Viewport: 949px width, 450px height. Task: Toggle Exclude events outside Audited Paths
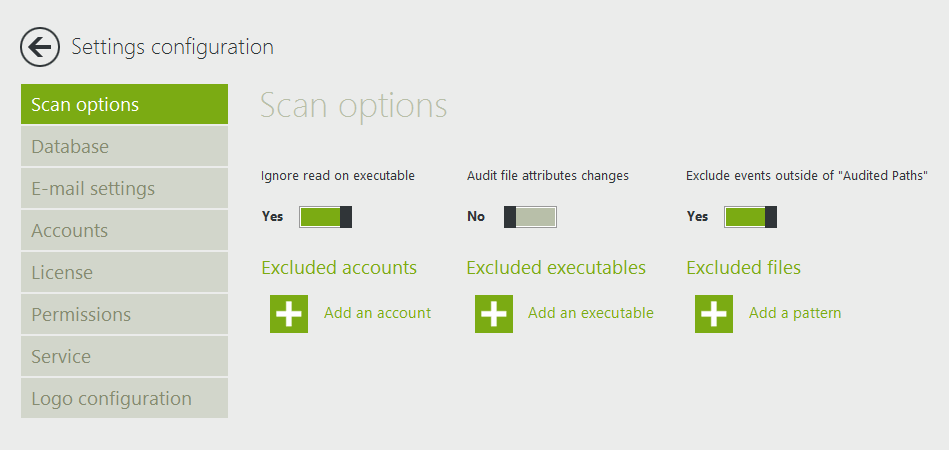click(x=751, y=217)
